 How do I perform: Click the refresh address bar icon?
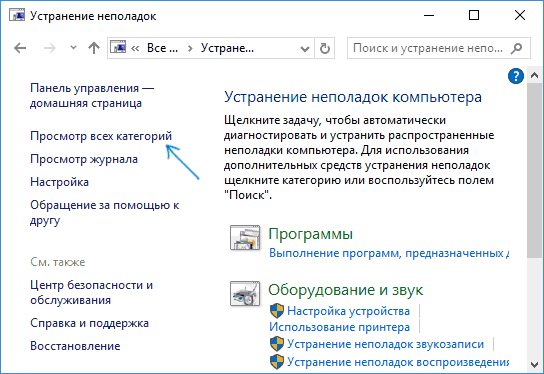tap(324, 48)
